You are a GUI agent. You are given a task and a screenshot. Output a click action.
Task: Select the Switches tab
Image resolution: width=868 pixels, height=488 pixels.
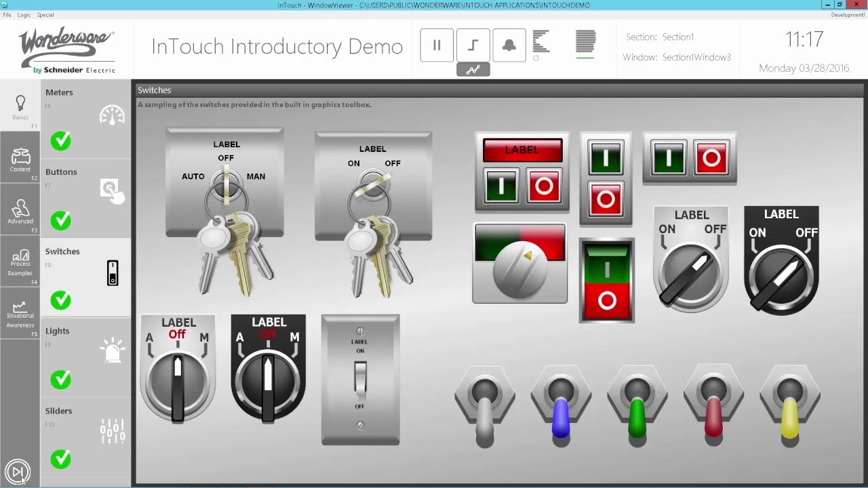[85, 278]
